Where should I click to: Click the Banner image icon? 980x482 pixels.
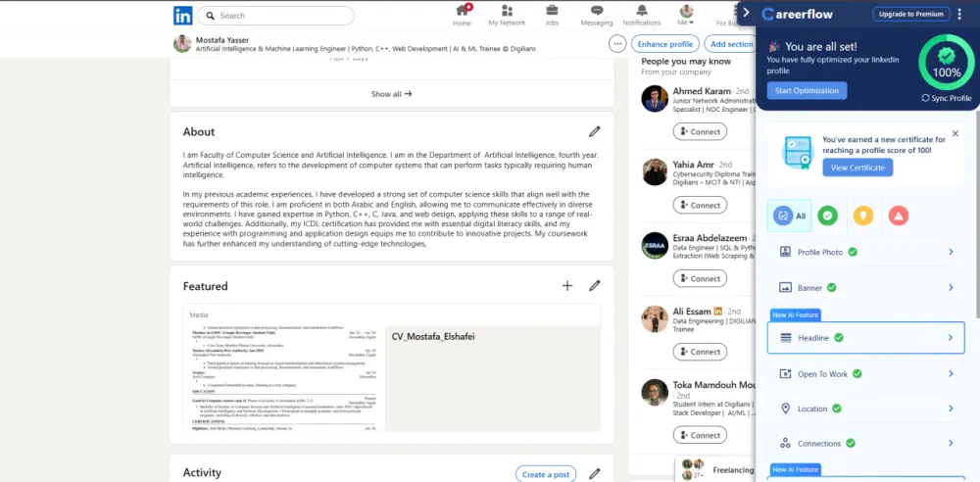coord(786,288)
